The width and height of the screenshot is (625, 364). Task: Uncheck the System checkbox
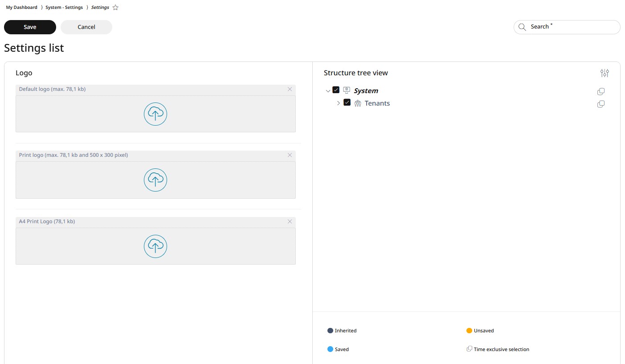pos(336,90)
